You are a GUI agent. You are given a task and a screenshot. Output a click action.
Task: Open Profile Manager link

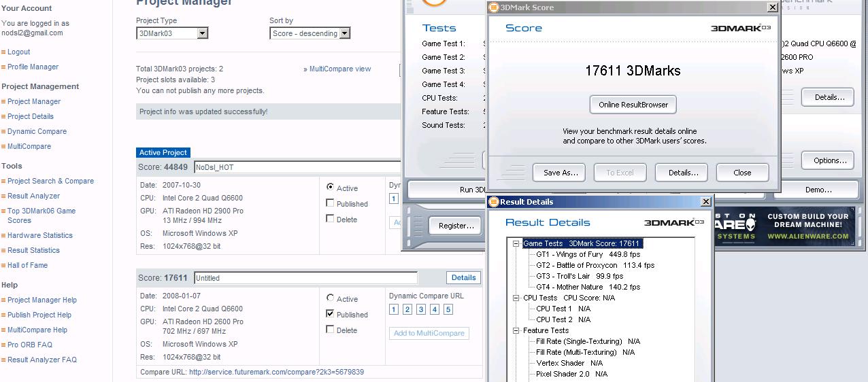pyautogui.click(x=33, y=67)
